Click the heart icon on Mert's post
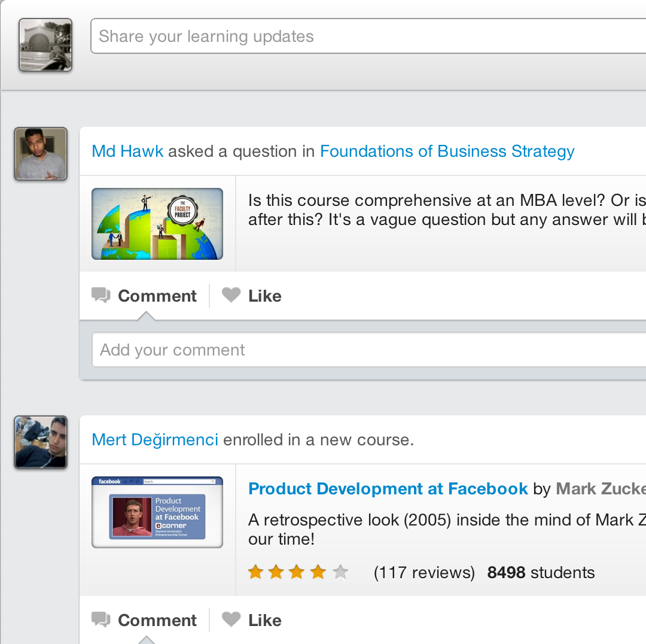The image size is (646, 644). (x=231, y=619)
